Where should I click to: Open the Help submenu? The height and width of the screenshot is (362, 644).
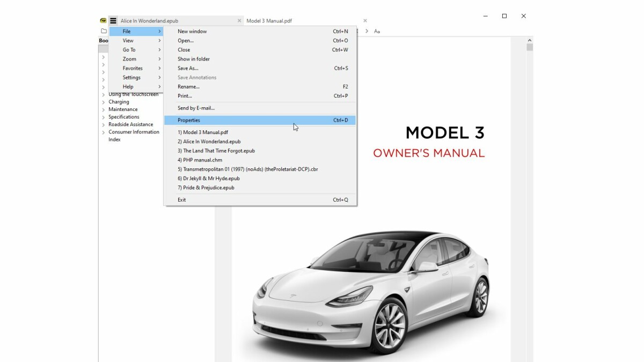136,86
